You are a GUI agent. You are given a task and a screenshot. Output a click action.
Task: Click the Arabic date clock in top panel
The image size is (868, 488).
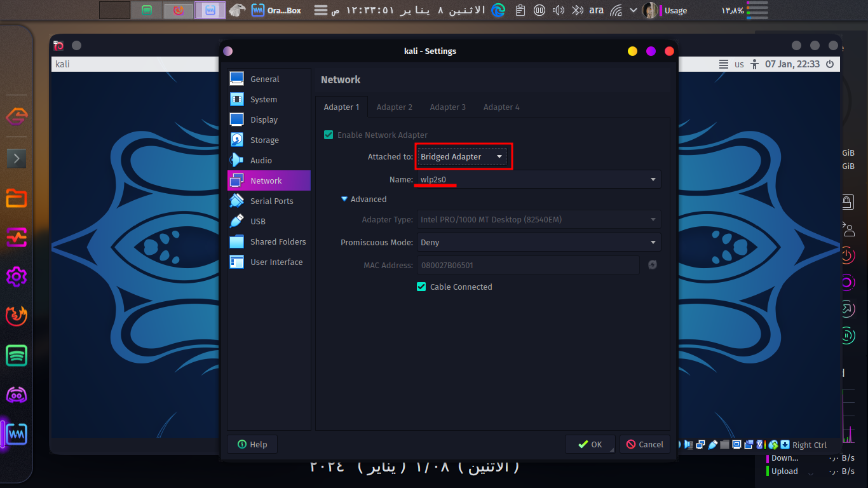[408, 10]
